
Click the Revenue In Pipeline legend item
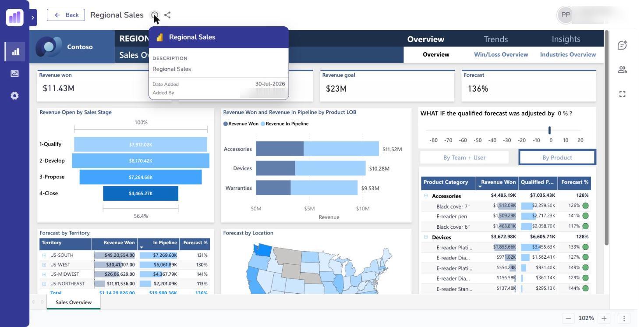[x=285, y=124]
